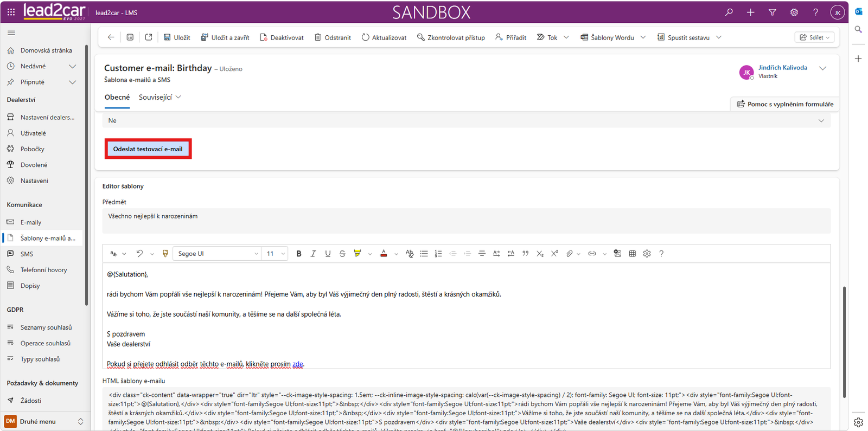Click the plus icon to create a new record
868x431 pixels.
[751, 12]
